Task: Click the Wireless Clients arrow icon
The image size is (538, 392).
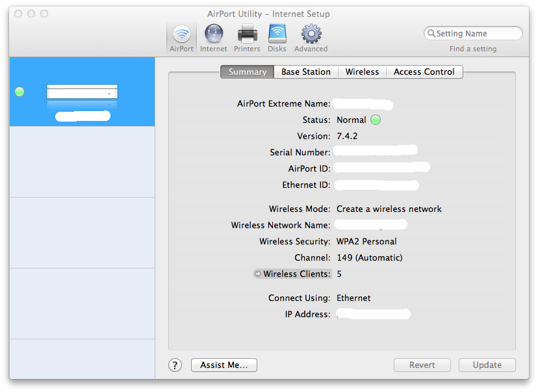Action: coord(257,274)
